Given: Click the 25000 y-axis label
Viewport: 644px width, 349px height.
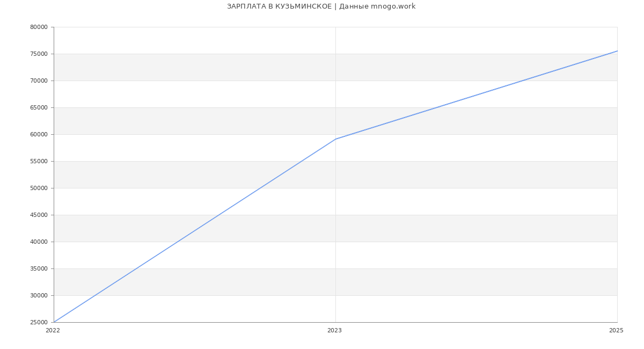Looking at the screenshot, I should pos(39,322).
